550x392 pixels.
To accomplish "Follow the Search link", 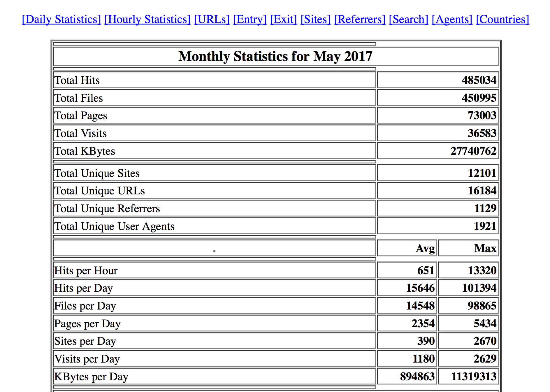I will [x=409, y=19].
